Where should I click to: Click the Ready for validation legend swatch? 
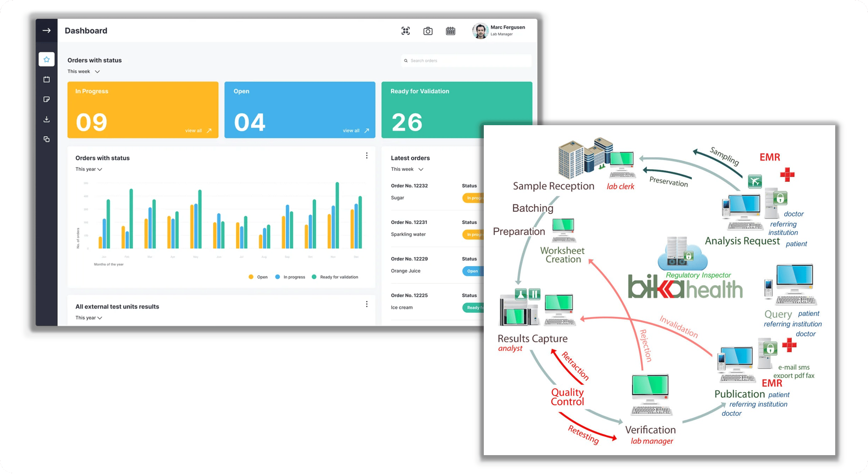click(314, 277)
